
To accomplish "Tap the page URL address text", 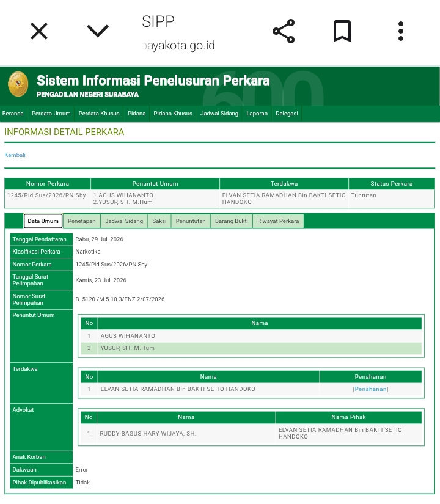I will tap(178, 45).
